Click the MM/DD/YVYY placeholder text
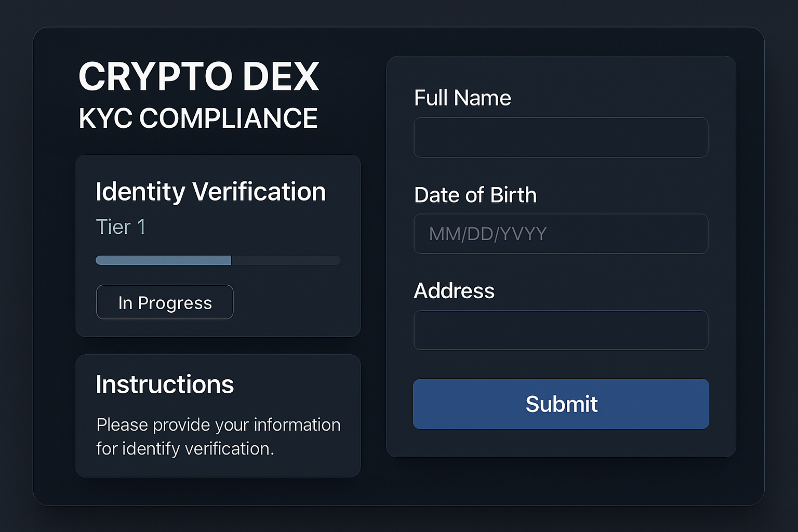The width and height of the screenshot is (798, 532). tap(486, 234)
